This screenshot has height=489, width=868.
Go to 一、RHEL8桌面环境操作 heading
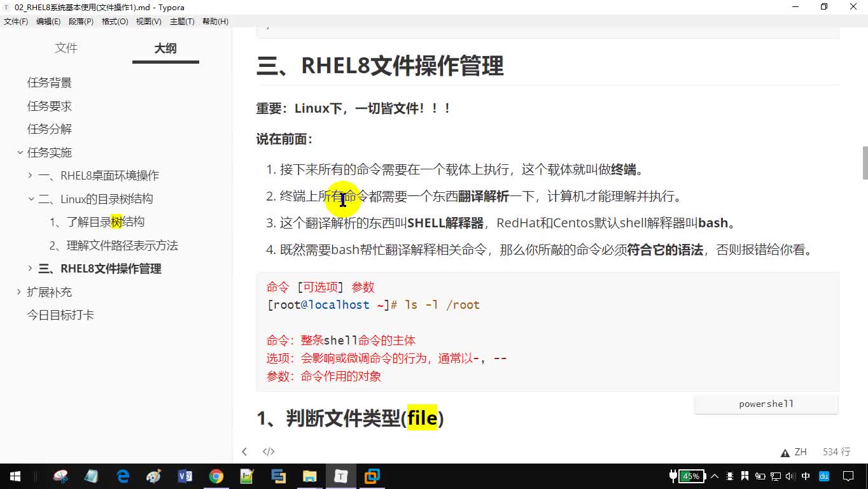[99, 176]
